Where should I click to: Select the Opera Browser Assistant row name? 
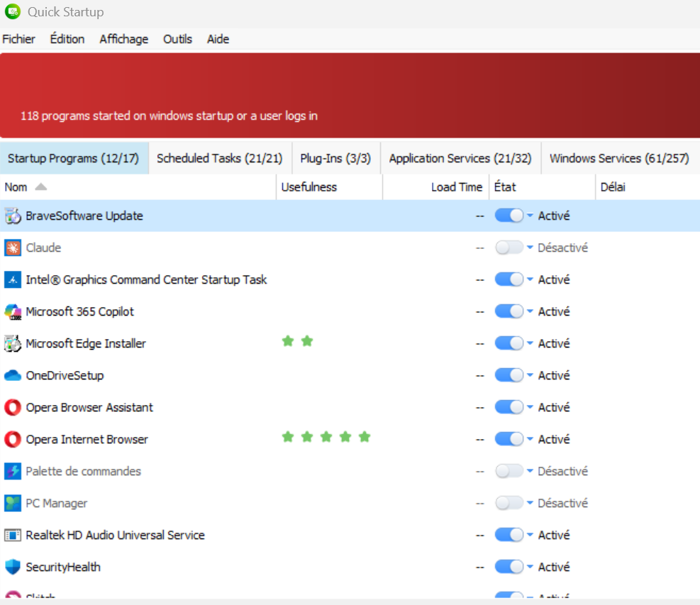(89, 408)
